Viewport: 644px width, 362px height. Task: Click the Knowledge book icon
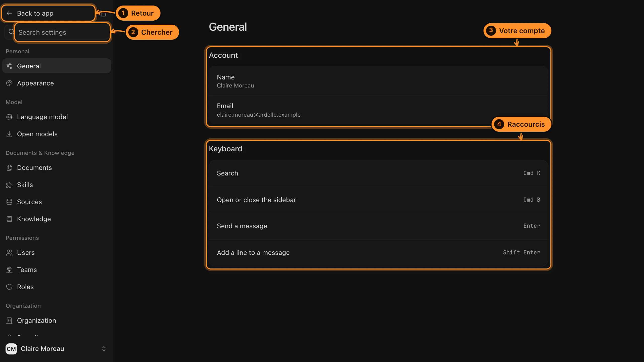pos(9,219)
